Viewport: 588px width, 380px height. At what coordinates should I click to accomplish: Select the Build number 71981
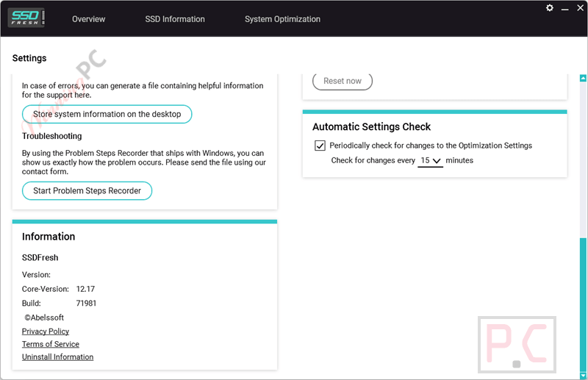tap(86, 303)
